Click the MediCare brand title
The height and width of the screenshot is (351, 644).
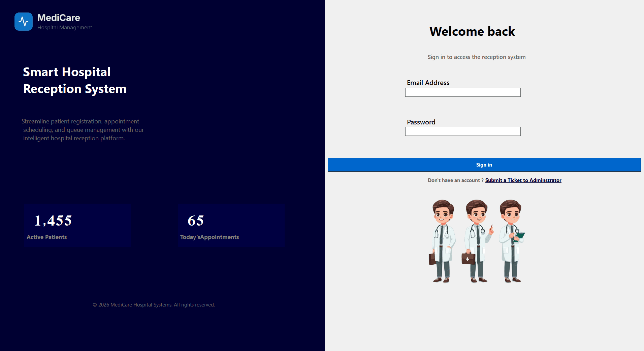(x=59, y=18)
